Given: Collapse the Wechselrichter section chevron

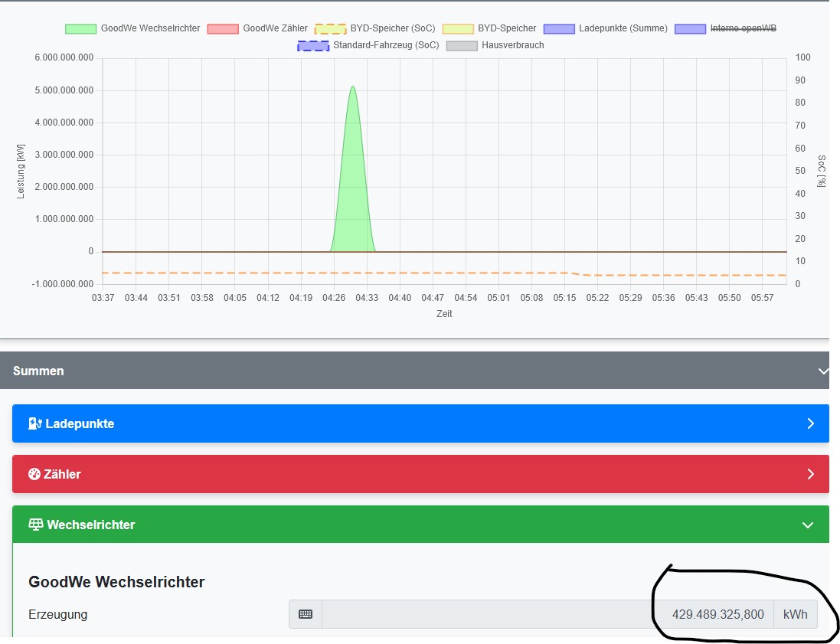Looking at the screenshot, I should (x=808, y=525).
